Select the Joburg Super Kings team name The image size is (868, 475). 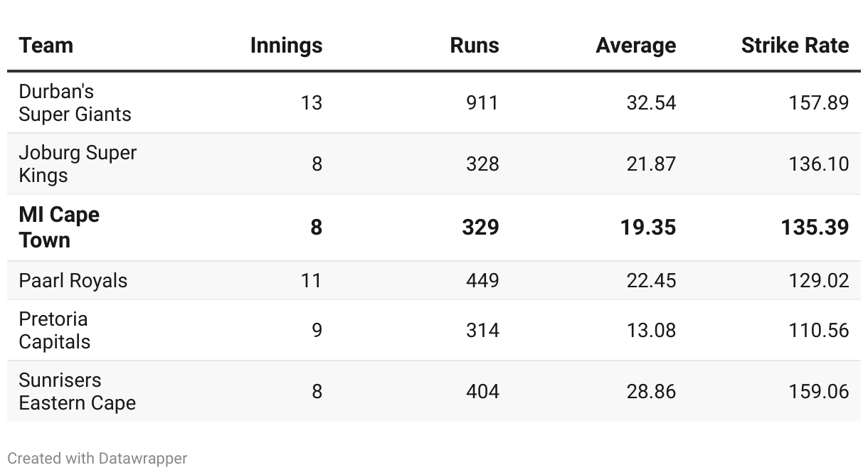click(78, 164)
